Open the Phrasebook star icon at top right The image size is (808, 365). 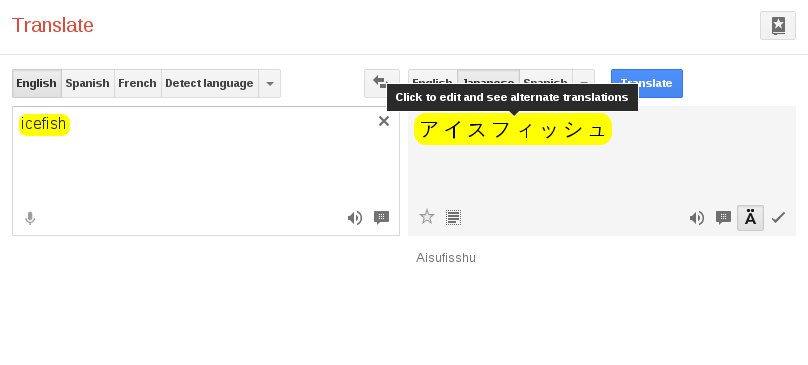tap(778, 25)
